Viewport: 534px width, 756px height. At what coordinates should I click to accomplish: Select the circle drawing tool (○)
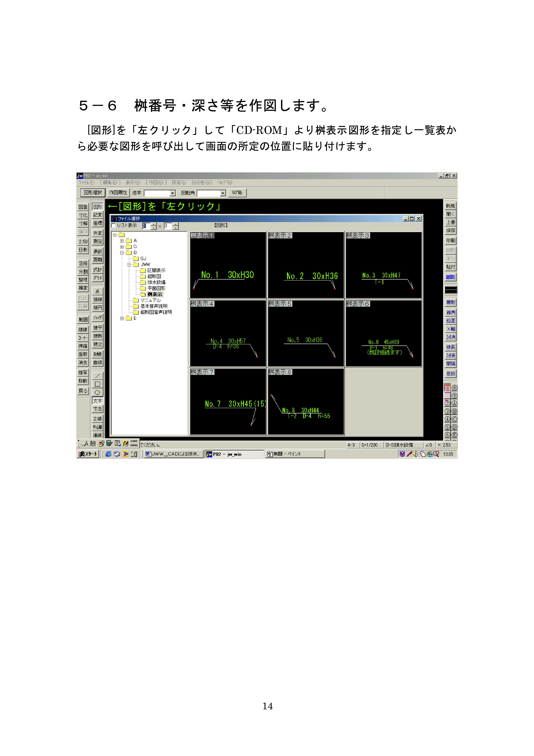coord(97,392)
